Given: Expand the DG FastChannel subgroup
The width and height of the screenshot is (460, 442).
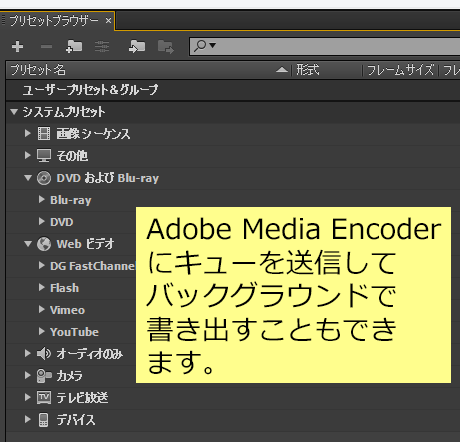Looking at the screenshot, I should pos(42,265).
